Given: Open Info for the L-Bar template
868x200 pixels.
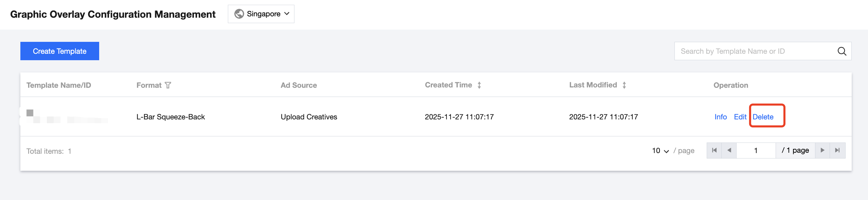Looking at the screenshot, I should (720, 117).
